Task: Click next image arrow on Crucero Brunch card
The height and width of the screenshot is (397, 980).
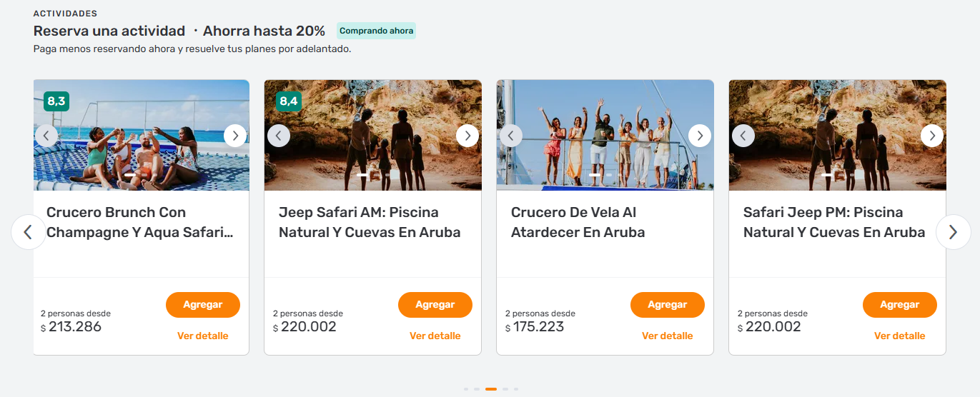Action: point(235,136)
